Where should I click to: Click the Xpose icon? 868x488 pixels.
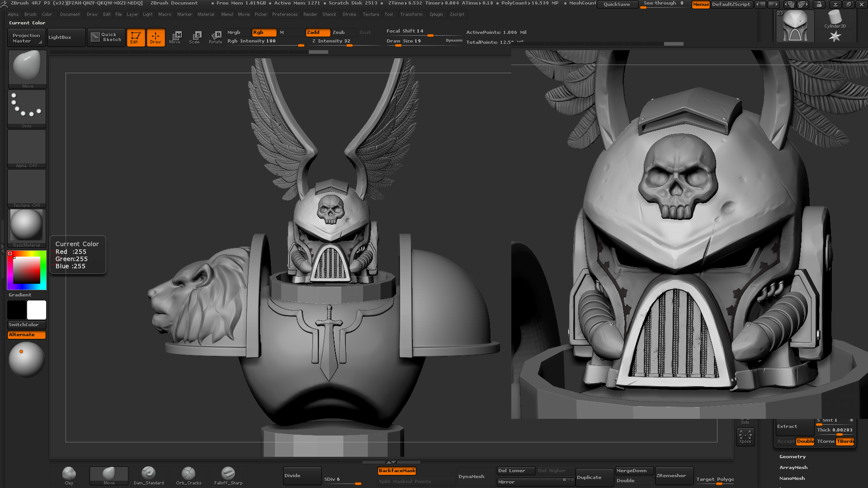coord(745,436)
